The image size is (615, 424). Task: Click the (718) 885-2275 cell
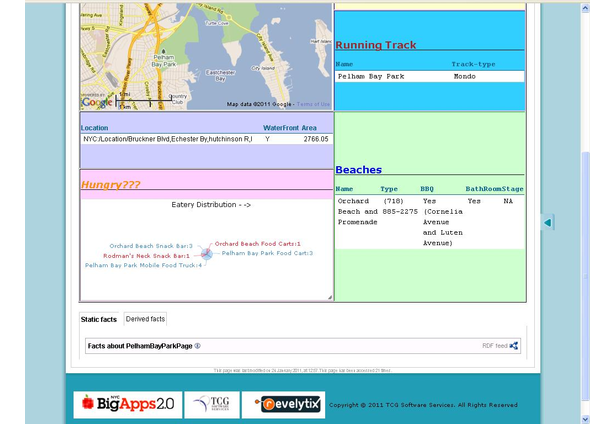coord(400,206)
